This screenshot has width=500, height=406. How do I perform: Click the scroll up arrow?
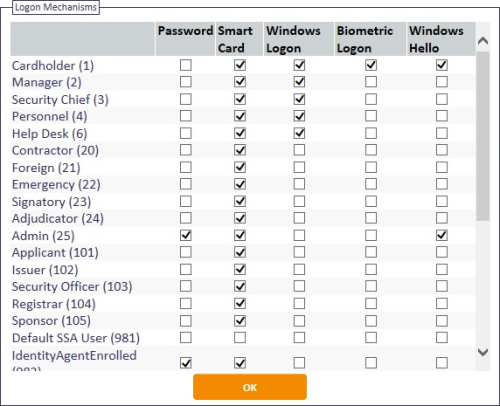pyautogui.click(x=483, y=41)
